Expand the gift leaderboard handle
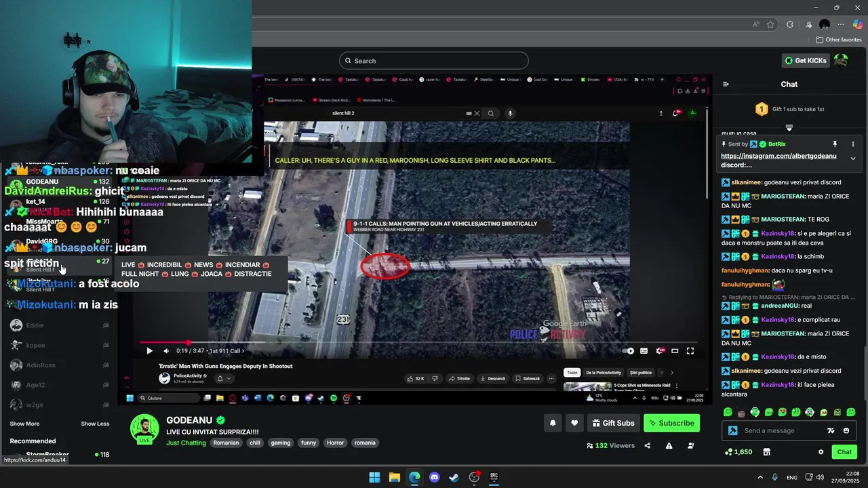 pyautogui.click(x=789, y=127)
